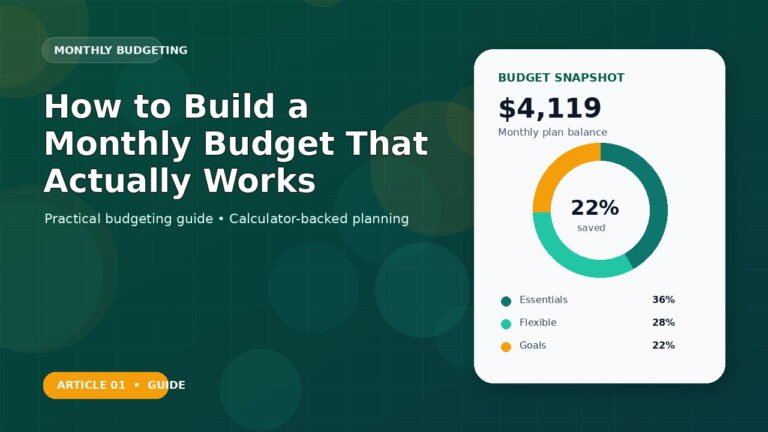Click the headline "How to Build a Monthly Budget That Actually Works"

(x=236, y=144)
